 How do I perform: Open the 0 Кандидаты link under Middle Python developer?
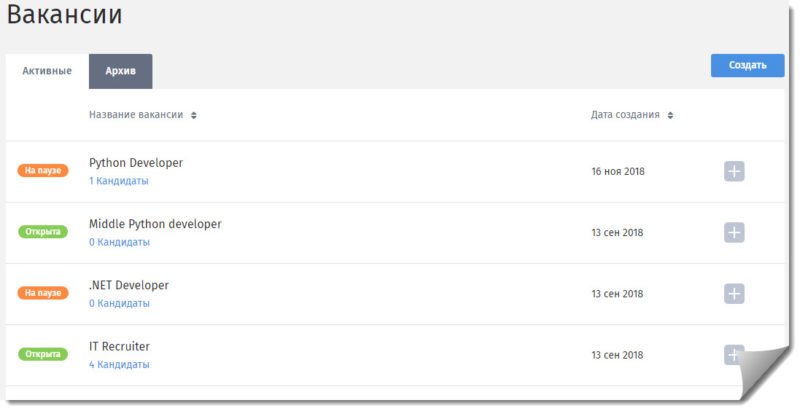(x=119, y=242)
